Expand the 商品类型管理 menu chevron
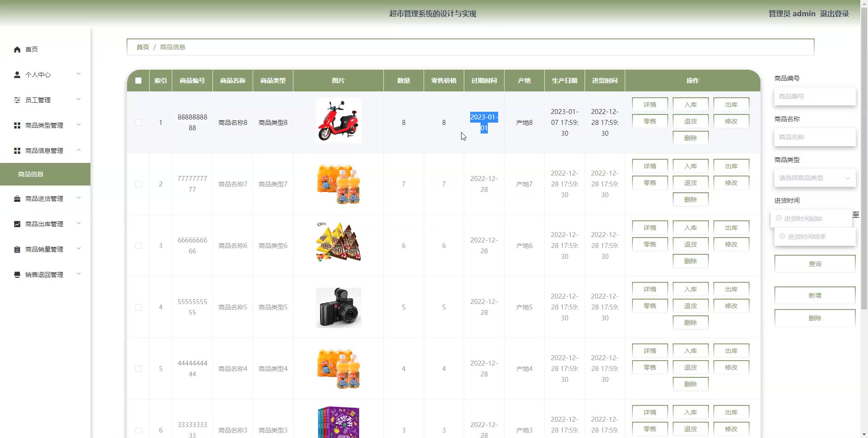 click(79, 125)
